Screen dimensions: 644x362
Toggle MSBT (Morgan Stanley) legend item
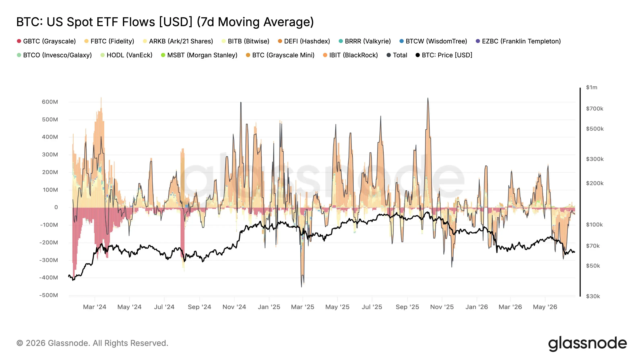click(x=199, y=55)
